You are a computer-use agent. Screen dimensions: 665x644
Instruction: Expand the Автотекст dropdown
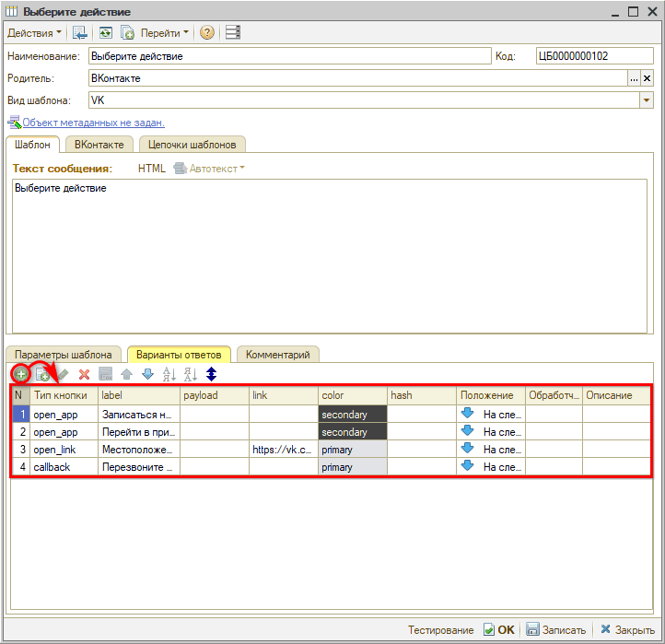pos(210,169)
